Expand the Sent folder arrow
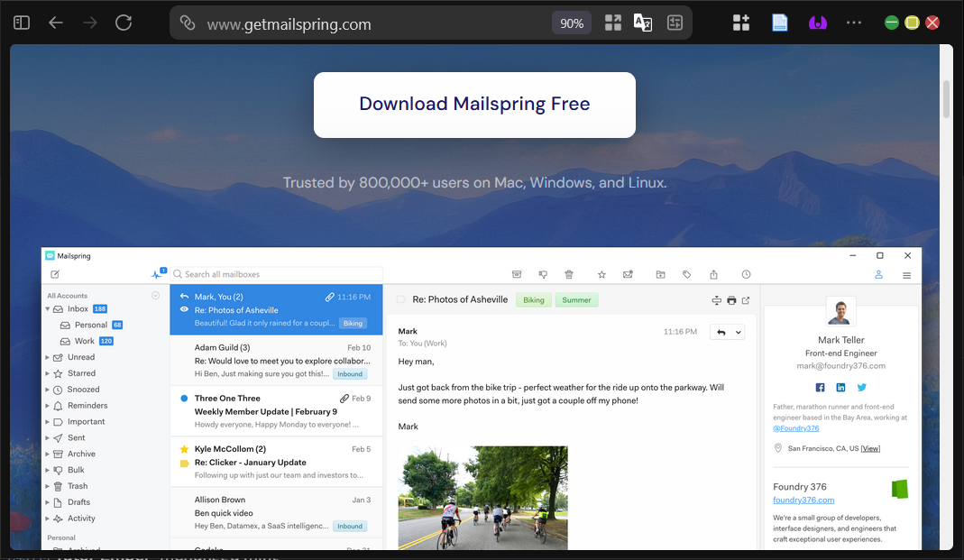 (47, 437)
